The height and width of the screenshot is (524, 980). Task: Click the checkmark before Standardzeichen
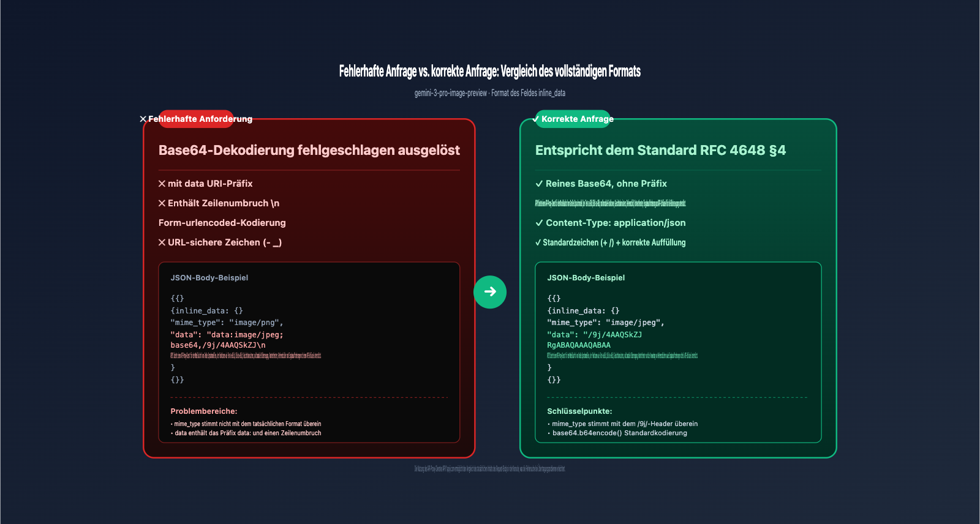point(538,242)
